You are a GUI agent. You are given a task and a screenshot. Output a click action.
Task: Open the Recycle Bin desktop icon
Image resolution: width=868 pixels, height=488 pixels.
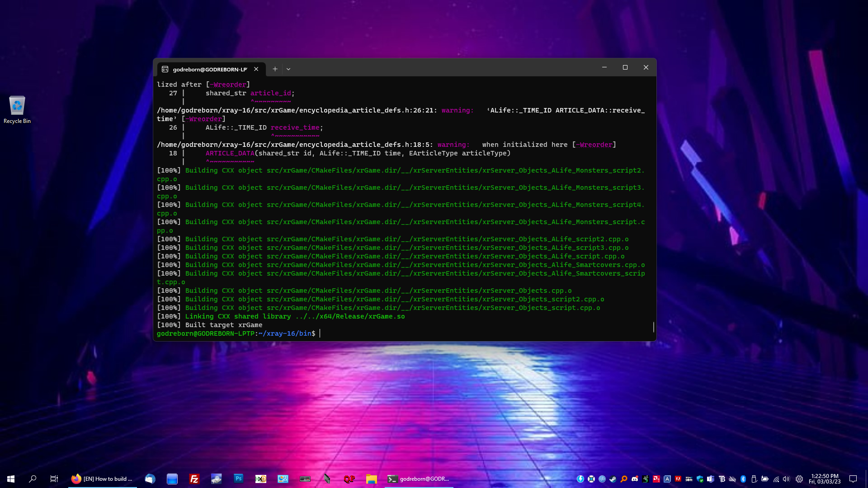coord(17,110)
